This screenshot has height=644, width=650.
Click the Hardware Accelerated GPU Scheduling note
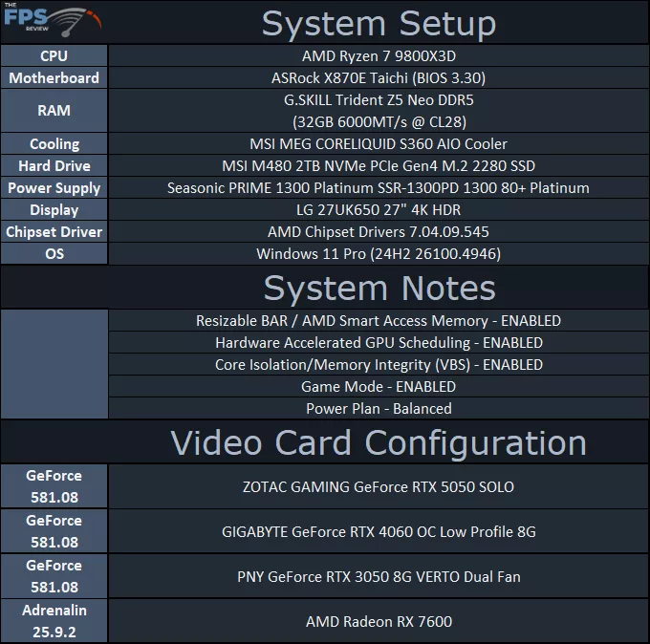coord(378,343)
